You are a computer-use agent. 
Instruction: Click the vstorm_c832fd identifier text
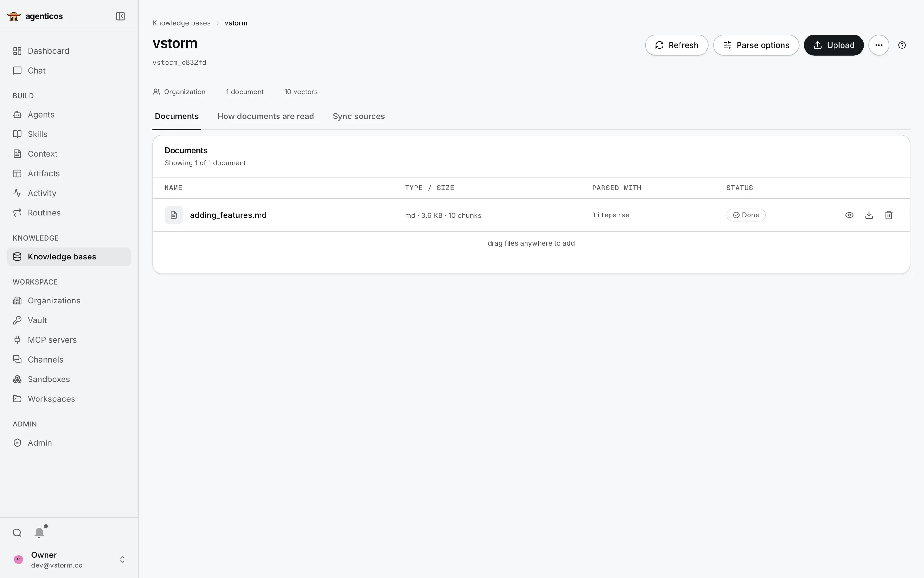click(x=179, y=62)
